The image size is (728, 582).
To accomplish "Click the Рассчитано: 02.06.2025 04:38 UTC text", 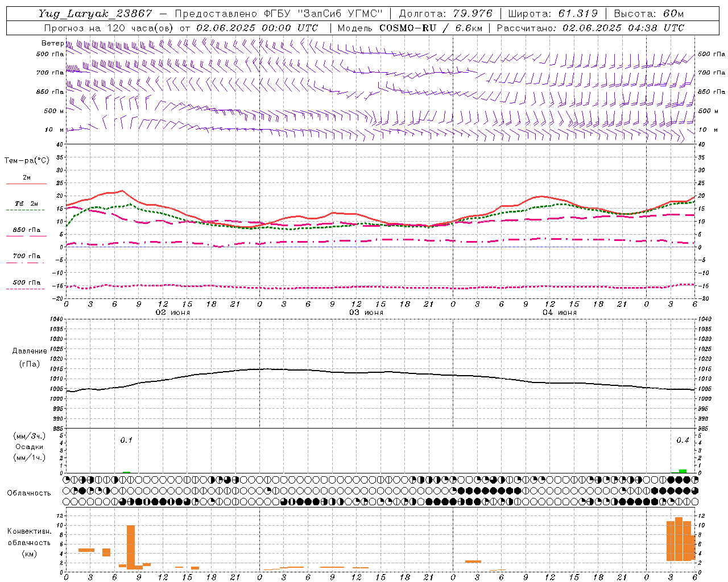I will click(x=590, y=28).
